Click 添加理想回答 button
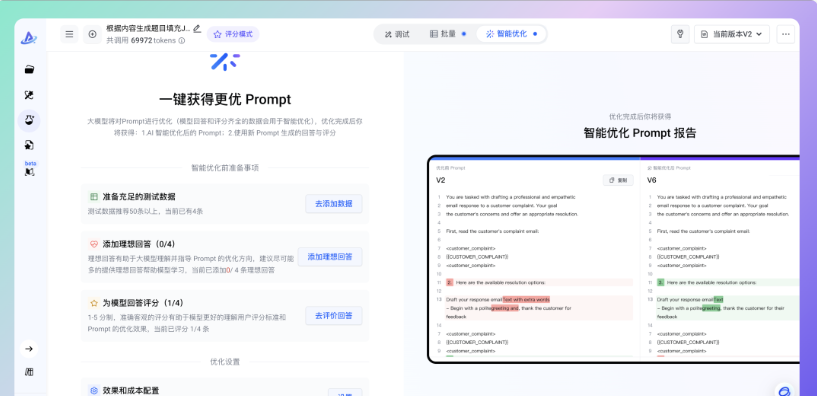Viewport: 817px width, 396px height. click(x=330, y=257)
